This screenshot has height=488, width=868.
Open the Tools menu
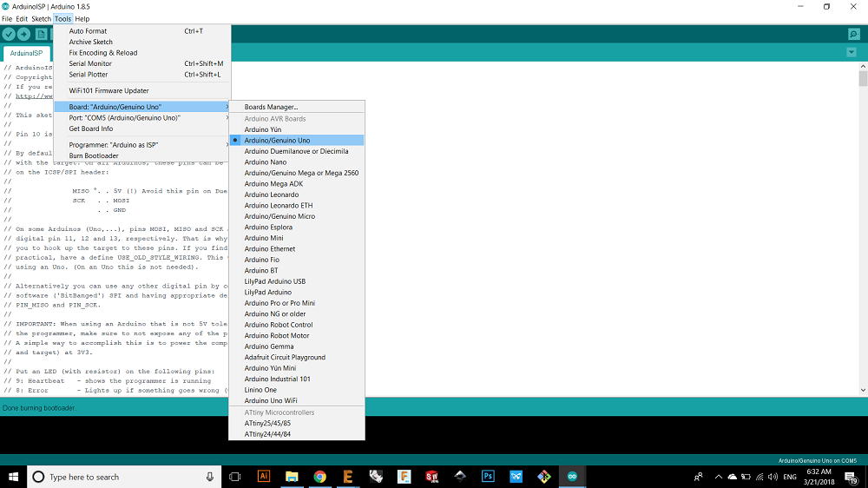coord(62,19)
